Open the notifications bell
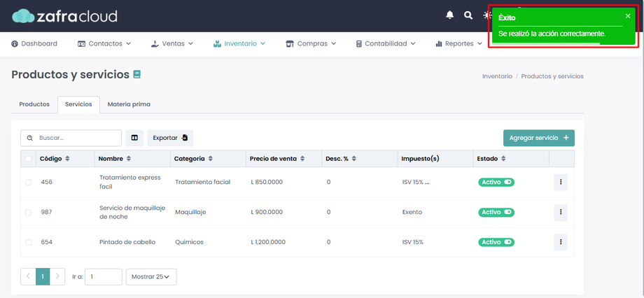The height and width of the screenshot is (298, 644). tap(449, 15)
